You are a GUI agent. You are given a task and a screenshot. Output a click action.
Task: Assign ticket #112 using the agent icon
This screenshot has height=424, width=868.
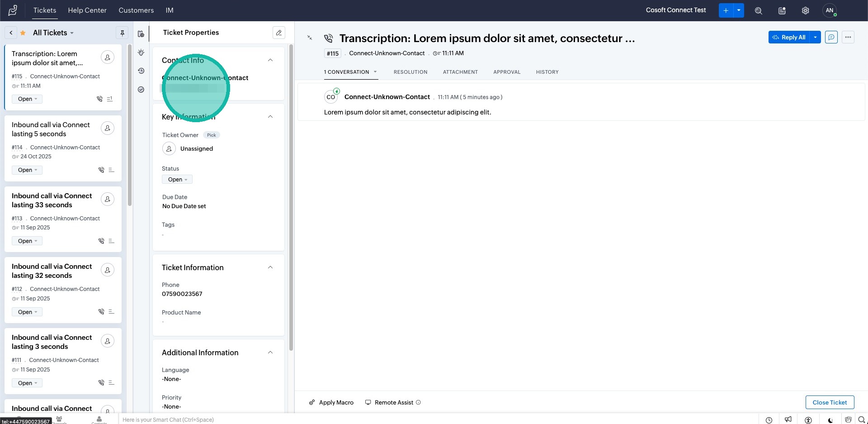point(108,270)
